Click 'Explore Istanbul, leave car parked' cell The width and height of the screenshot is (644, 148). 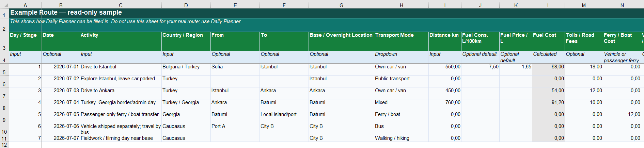[x=121, y=81]
